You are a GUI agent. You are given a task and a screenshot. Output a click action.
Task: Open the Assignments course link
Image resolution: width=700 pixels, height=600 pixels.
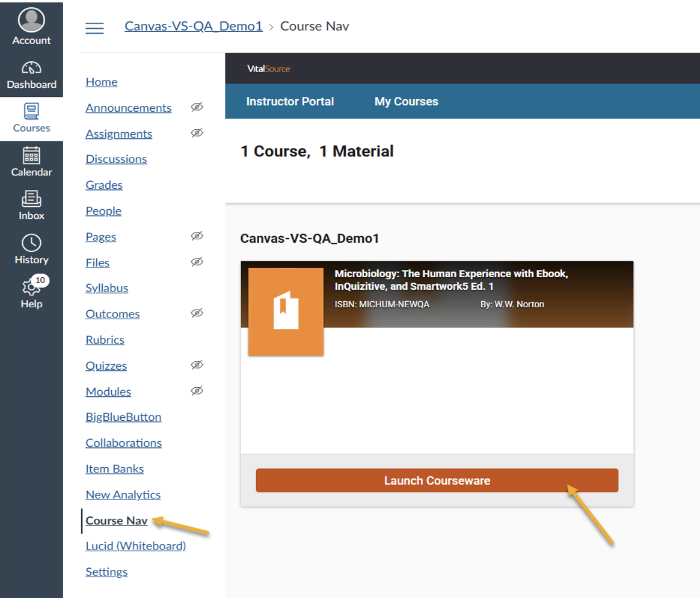click(118, 134)
